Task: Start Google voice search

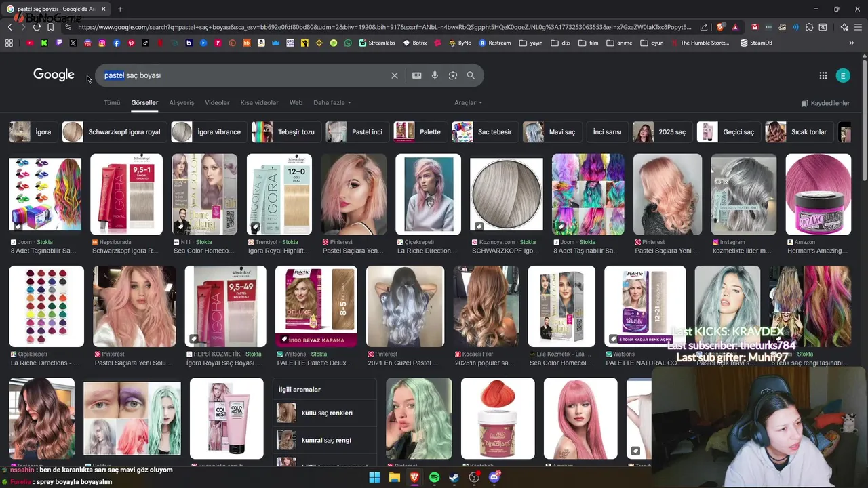Action: pyautogui.click(x=435, y=75)
